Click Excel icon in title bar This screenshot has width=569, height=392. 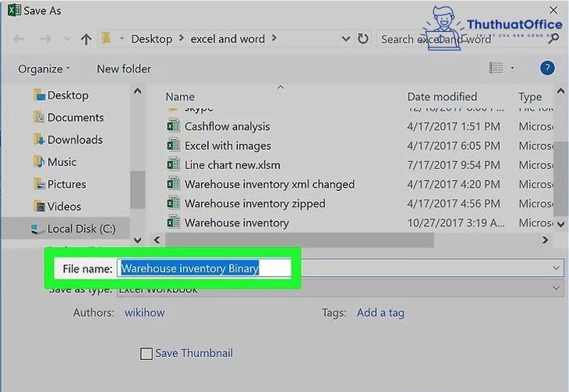(15, 10)
